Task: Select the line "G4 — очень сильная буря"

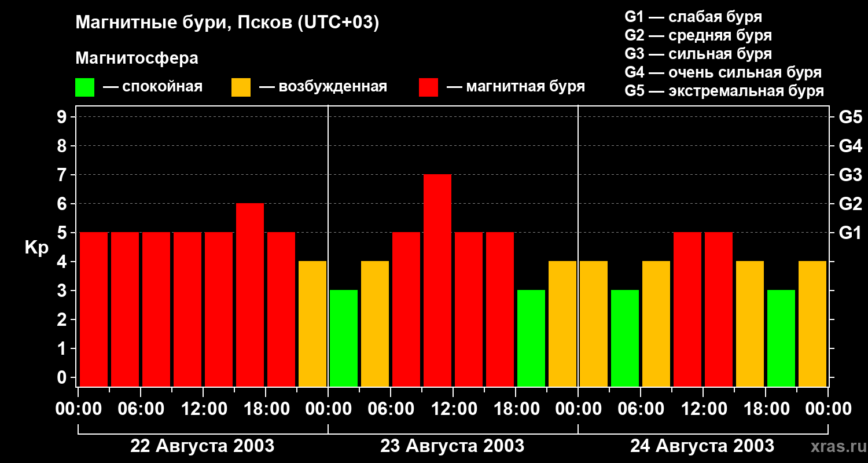Action: click(x=723, y=72)
